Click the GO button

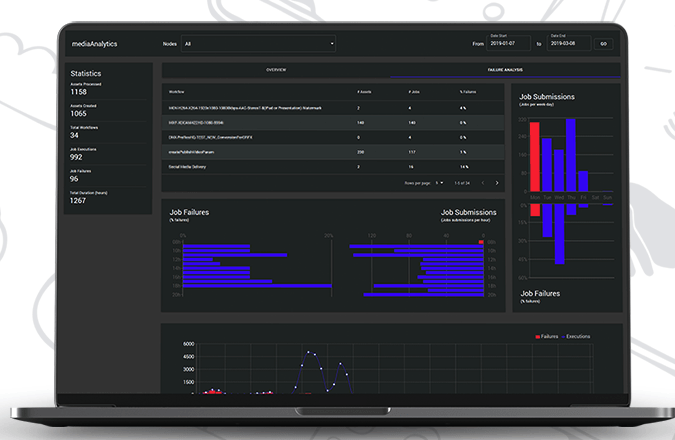click(x=604, y=43)
